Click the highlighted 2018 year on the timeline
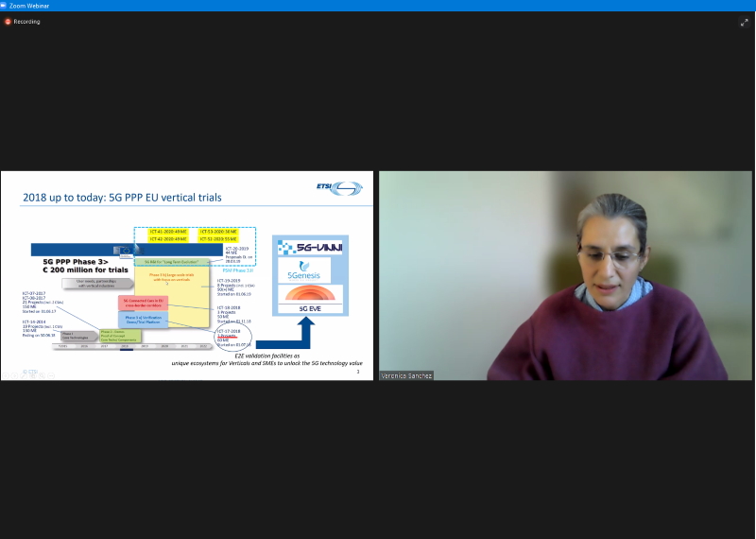This screenshot has width=756, height=539. [x=125, y=346]
